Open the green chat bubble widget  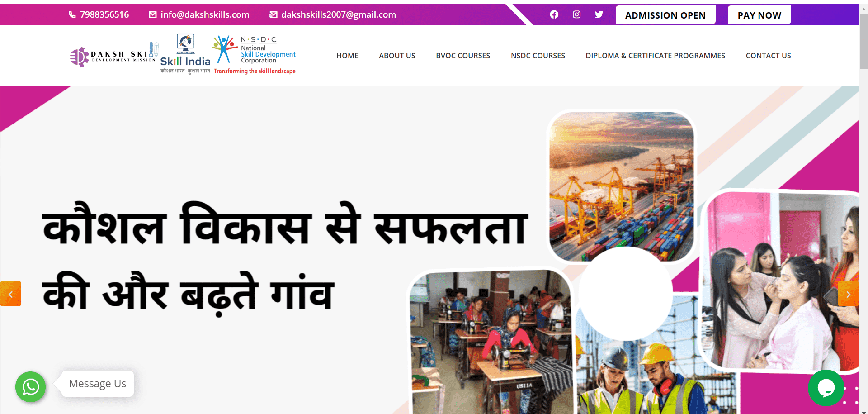coord(826,388)
